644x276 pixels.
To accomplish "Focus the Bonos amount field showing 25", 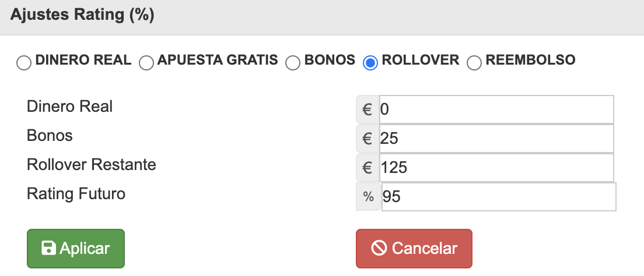I will [x=496, y=139].
